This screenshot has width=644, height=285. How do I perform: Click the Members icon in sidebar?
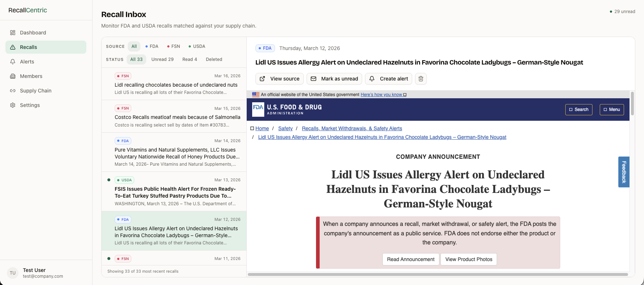click(13, 76)
